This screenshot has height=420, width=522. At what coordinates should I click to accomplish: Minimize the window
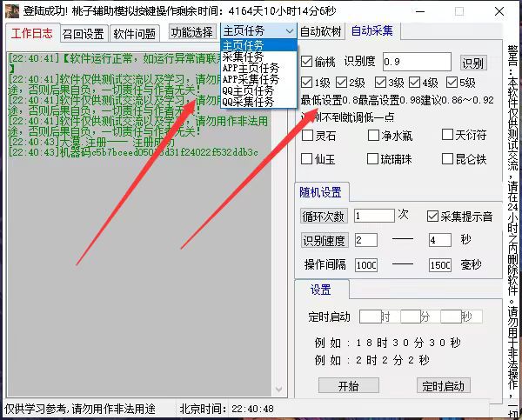click(420, 11)
